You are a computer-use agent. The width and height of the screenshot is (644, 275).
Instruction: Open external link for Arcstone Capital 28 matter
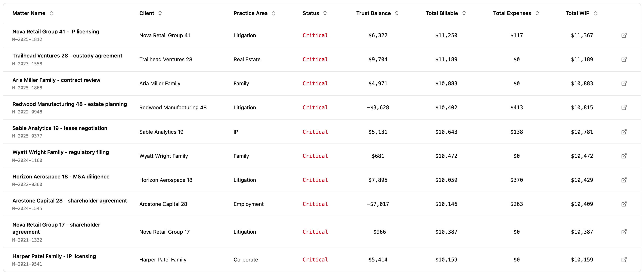click(x=624, y=204)
